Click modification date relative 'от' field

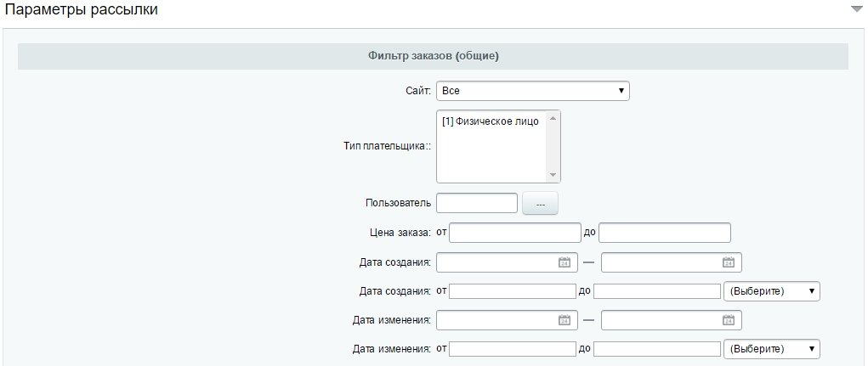click(x=513, y=349)
